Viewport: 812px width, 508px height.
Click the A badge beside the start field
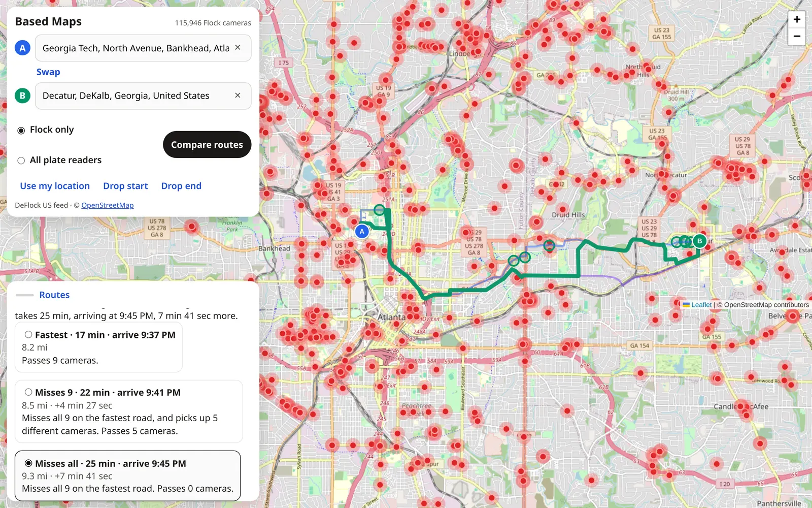pyautogui.click(x=22, y=48)
